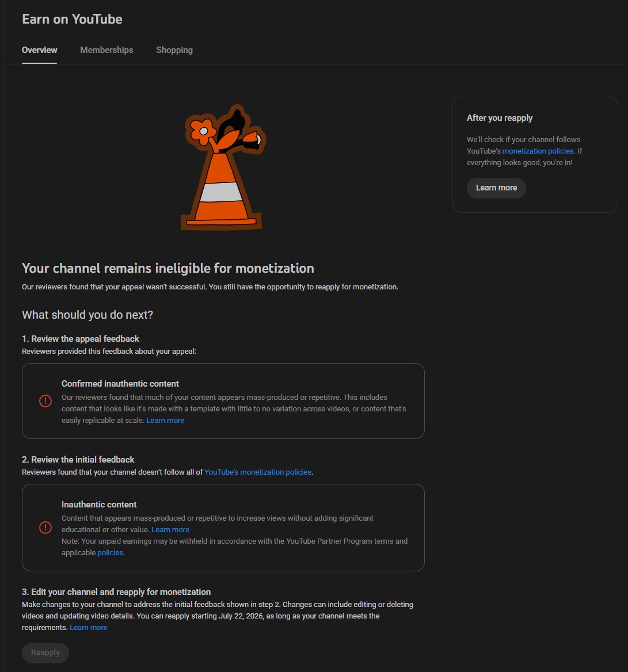Click Learn more button in After you reapply card

(496, 188)
